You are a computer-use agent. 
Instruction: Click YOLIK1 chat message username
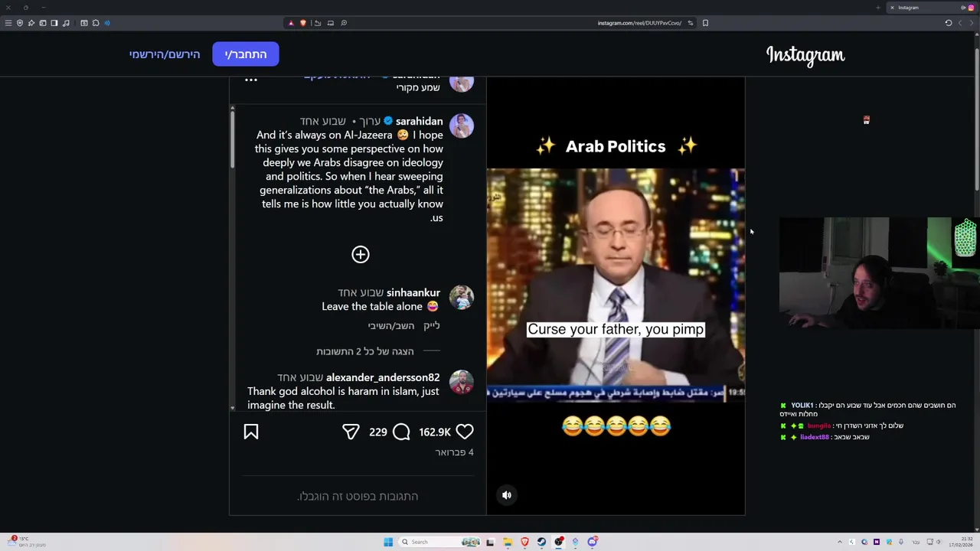802,406
